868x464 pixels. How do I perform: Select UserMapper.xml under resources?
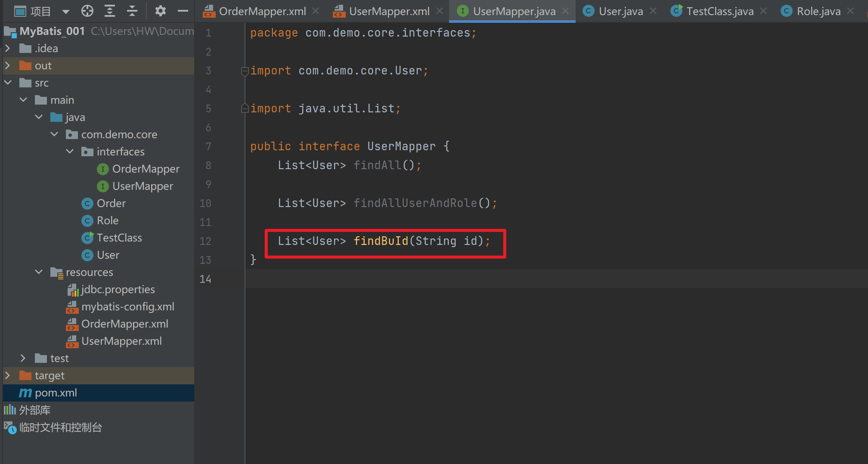(121, 341)
